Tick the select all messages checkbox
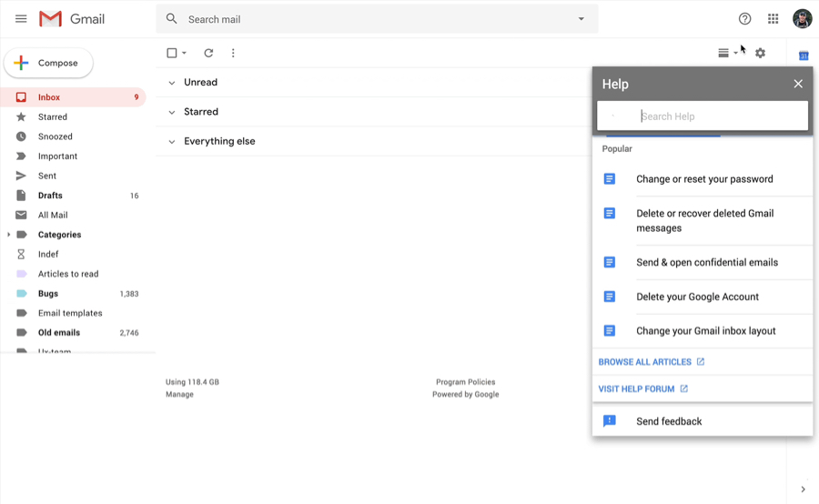This screenshot has width=819, height=504. coord(171,53)
